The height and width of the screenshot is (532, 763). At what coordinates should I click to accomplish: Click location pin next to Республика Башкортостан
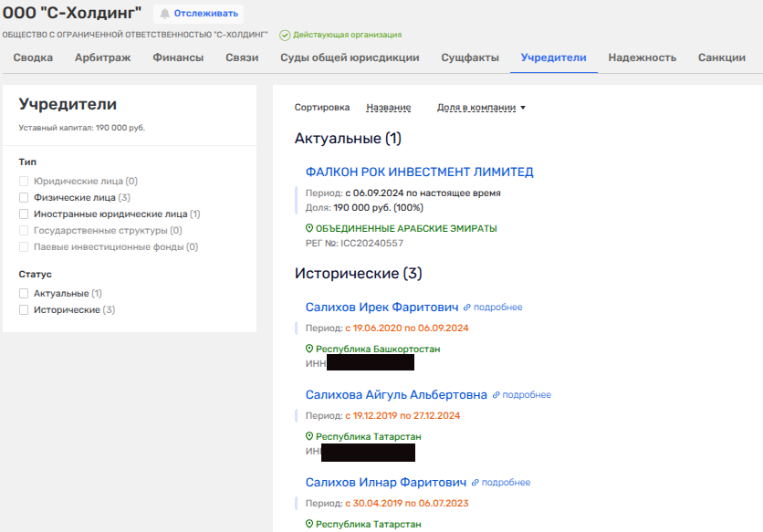(x=309, y=349)
